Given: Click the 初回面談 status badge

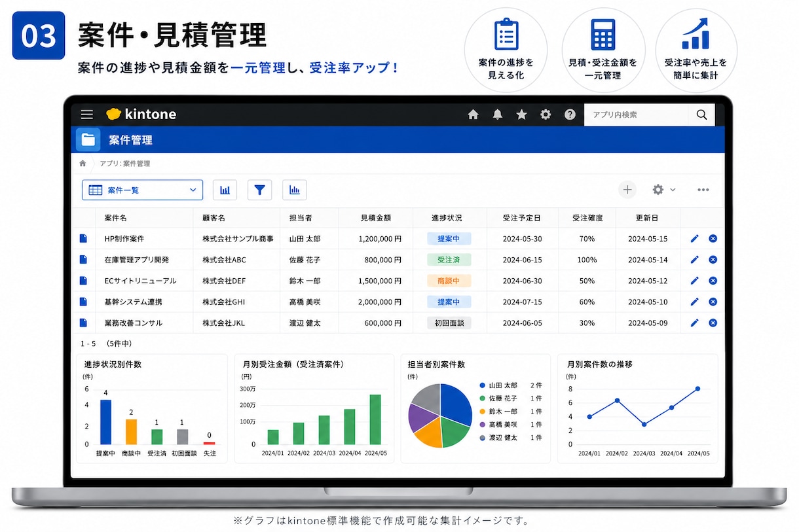Looking at the screenshot, I should click(449, 323).
